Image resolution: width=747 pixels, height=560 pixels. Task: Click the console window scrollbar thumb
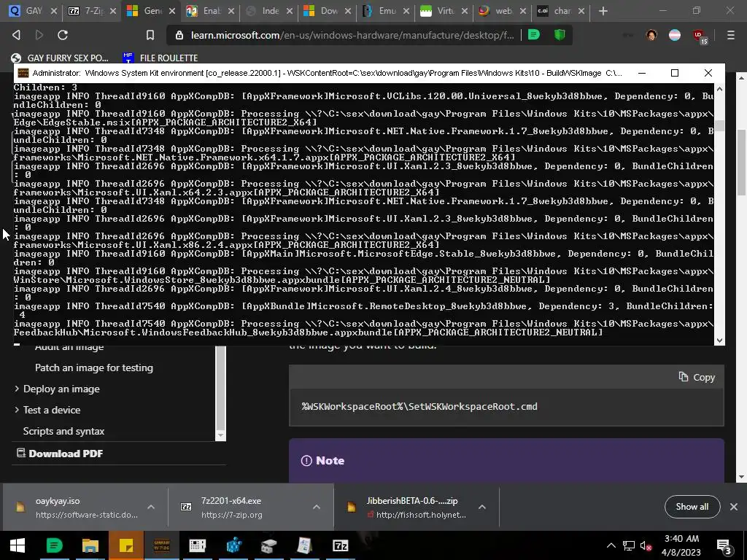pos(719,125)
